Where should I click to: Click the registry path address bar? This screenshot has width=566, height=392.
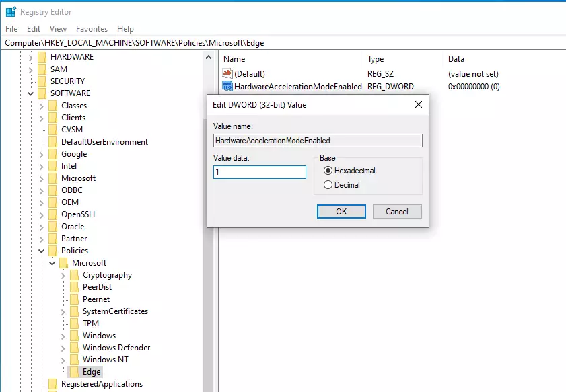tap(283, 43)
